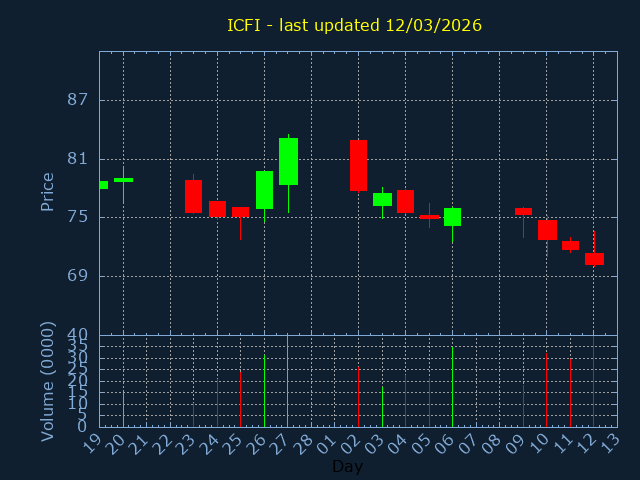Select the green candlestick on day 03
Viewport: 640px width, 480px height.
click(x=382, y=199)
